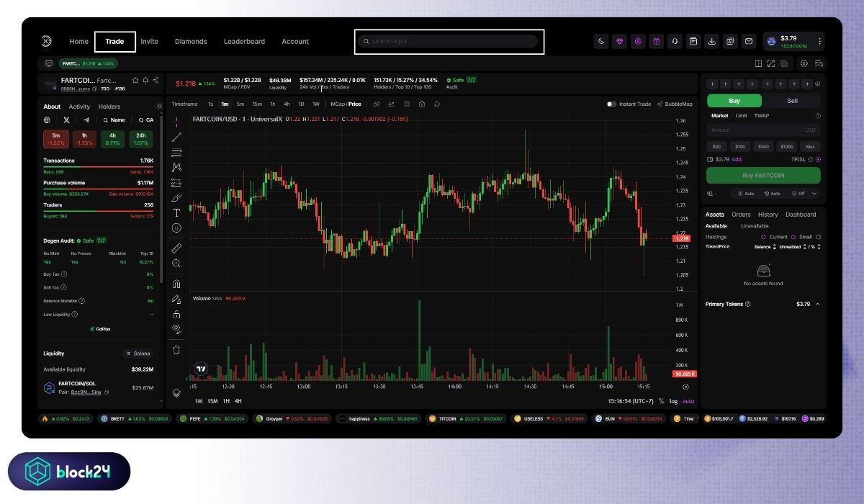
Task: Switch to the Sell side
Action: click(x=792, y=101)
